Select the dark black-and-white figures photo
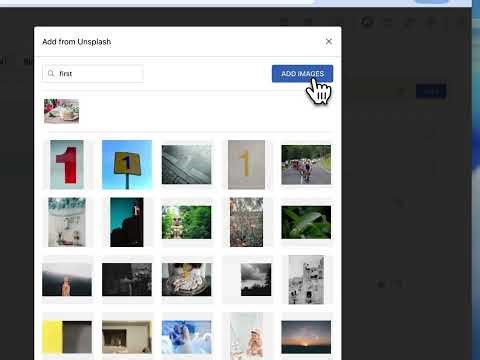 tap(127, 279)
